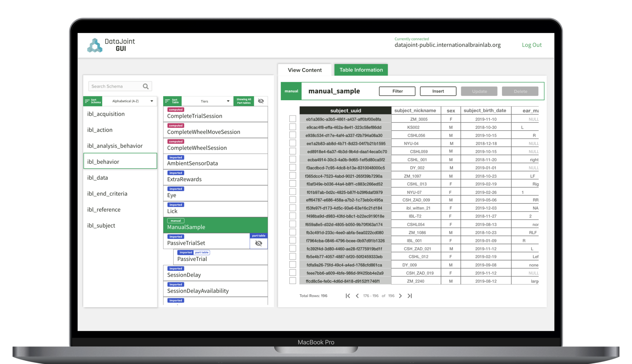Click the go to last page icon
632x364 pixels.
point(411,296)
